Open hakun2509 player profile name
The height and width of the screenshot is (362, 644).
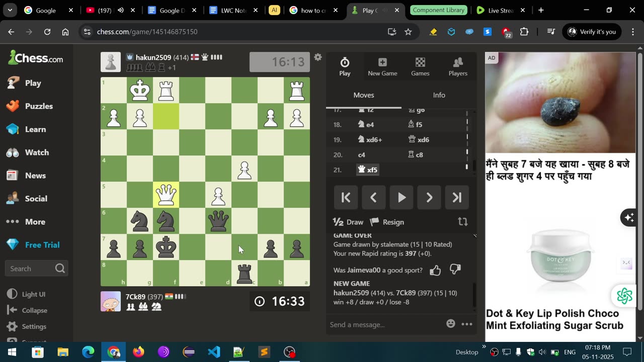tap(153, 57)
